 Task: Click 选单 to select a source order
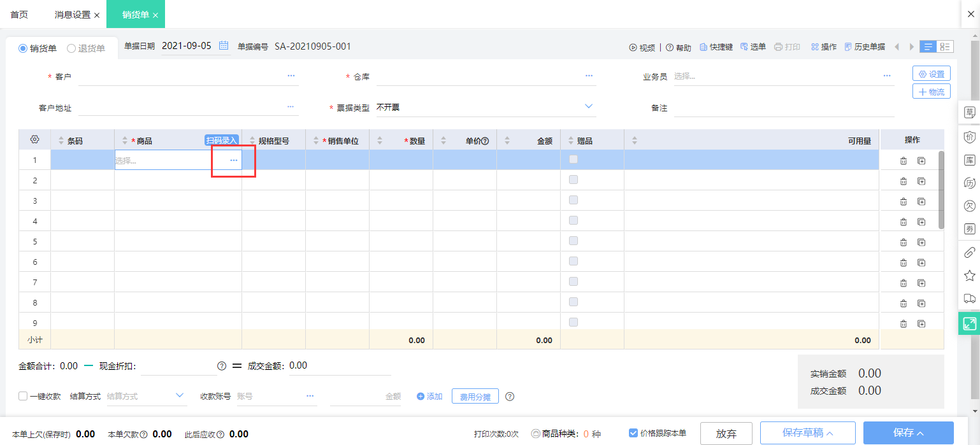coord(753,47)
